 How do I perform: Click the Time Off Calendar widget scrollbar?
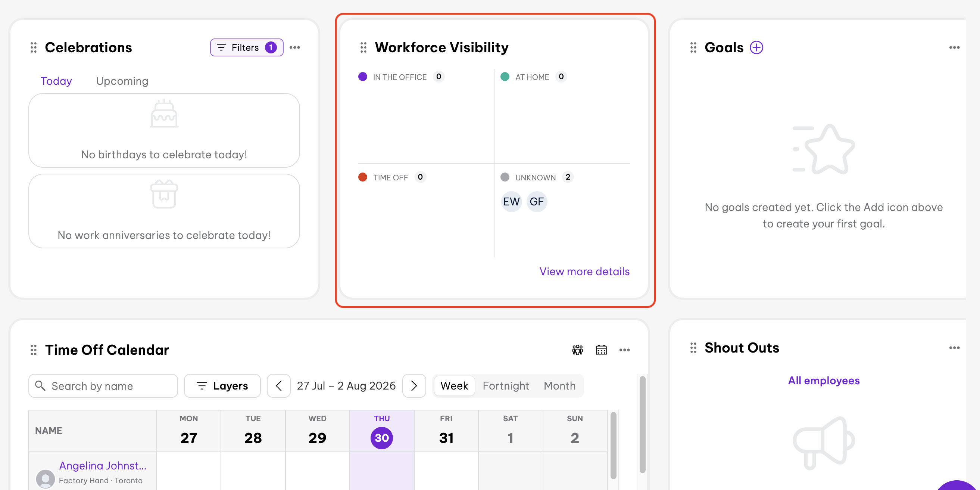pyautogui.click(x=642, y=425)
